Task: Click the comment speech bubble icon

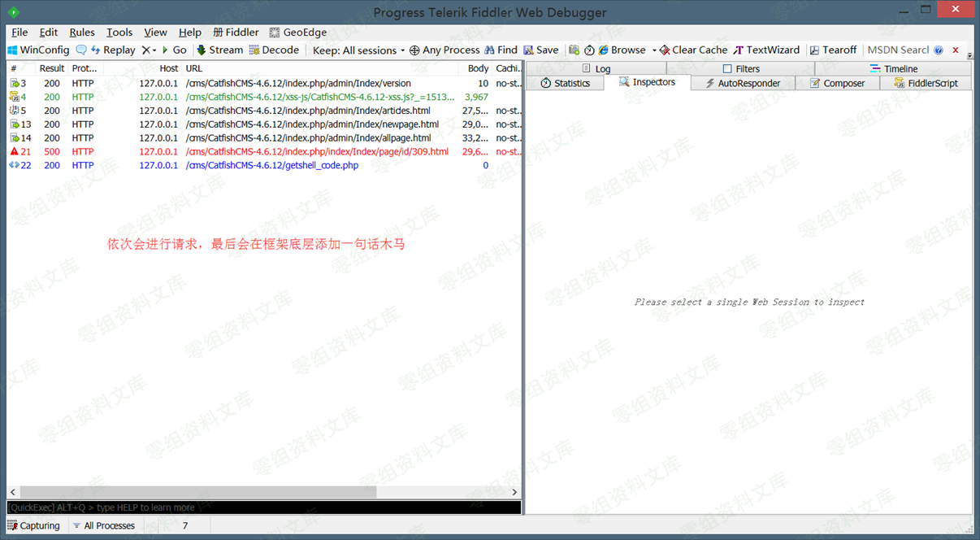Action: [x=81, y=50]
